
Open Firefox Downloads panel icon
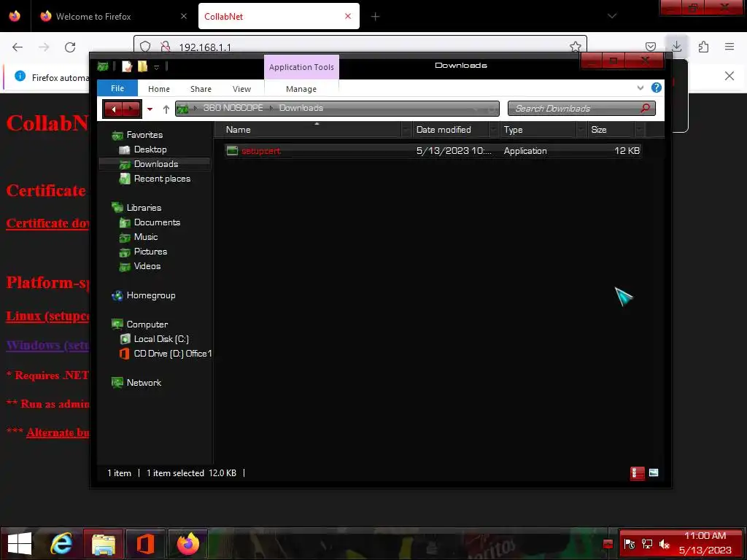pos(676,47)
